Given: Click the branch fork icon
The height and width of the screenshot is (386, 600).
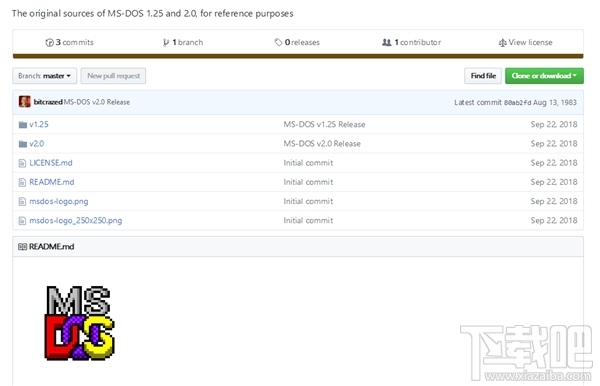Looking at the screenshot, I should coord(166,42).
